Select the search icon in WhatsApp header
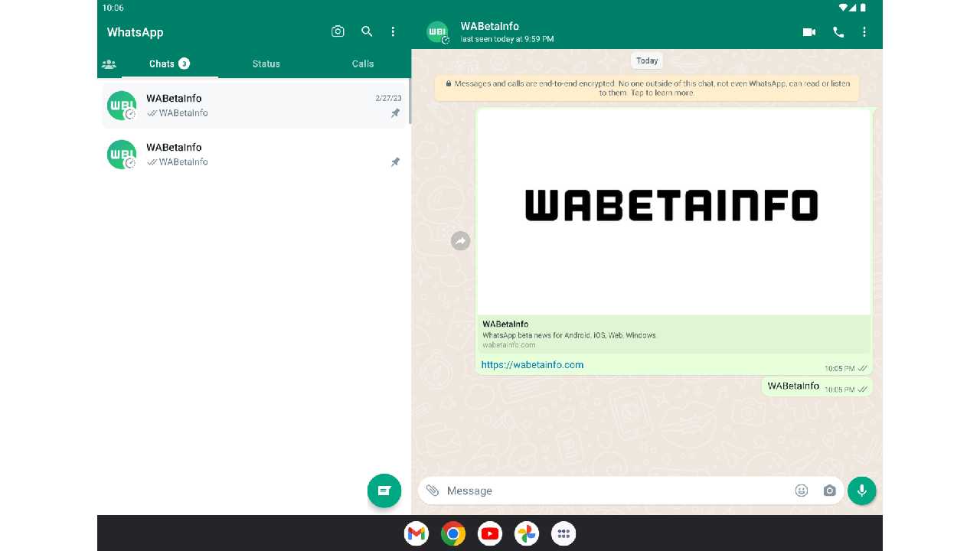 point(367,31)
